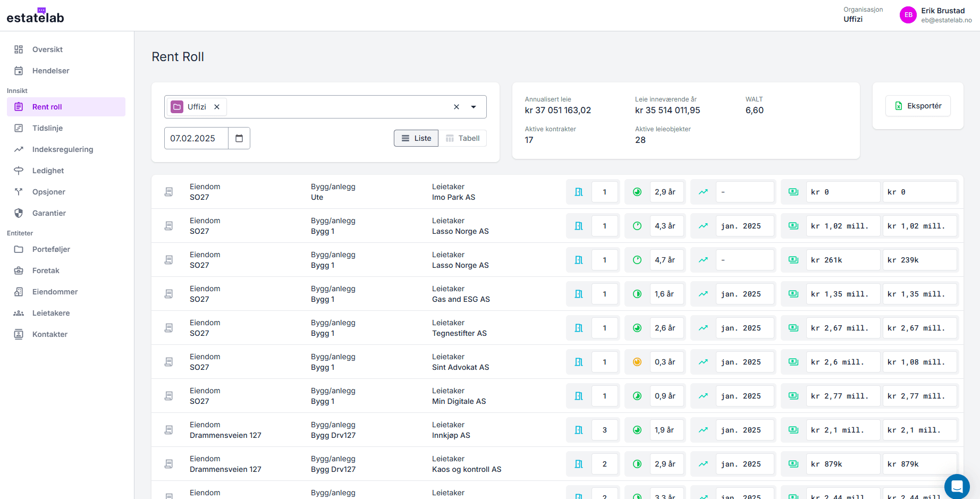Screen dimensions: 980x499
Task: Click the Eiendommer building icon
Action: point(19,292)
